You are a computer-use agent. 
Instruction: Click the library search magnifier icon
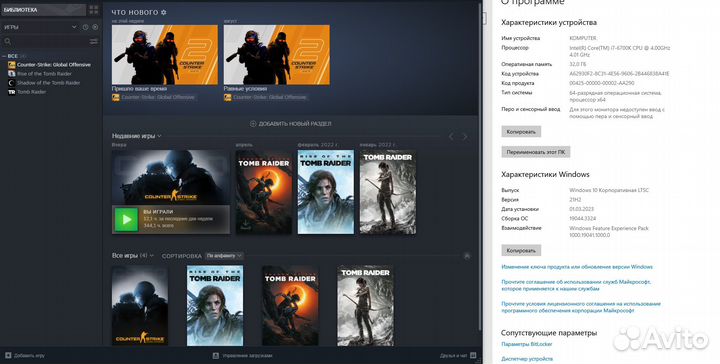tap(7, 41)
